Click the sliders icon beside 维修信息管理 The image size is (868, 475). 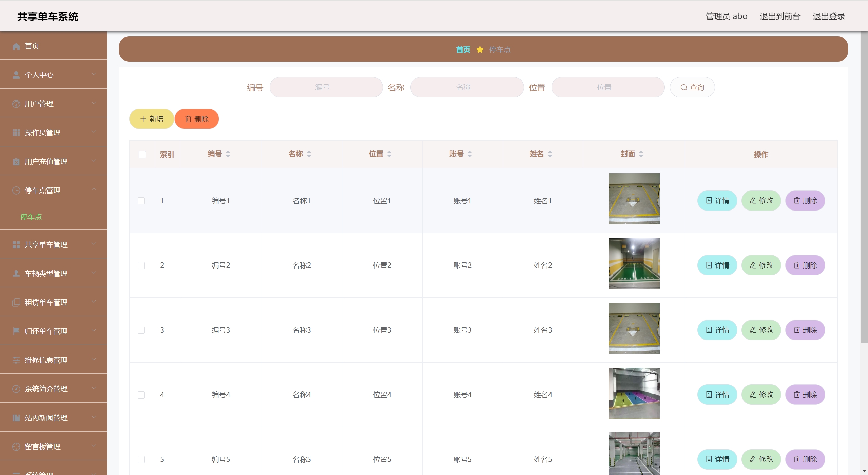click(x=16, y=360)
